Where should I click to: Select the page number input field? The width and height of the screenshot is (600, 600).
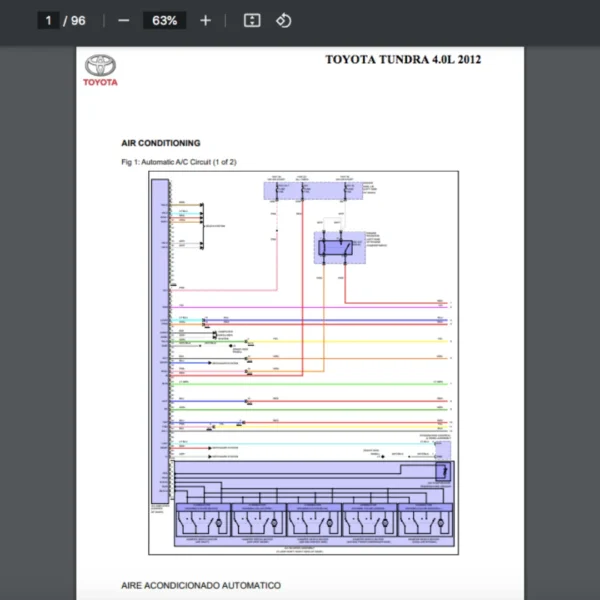[48, 20]
